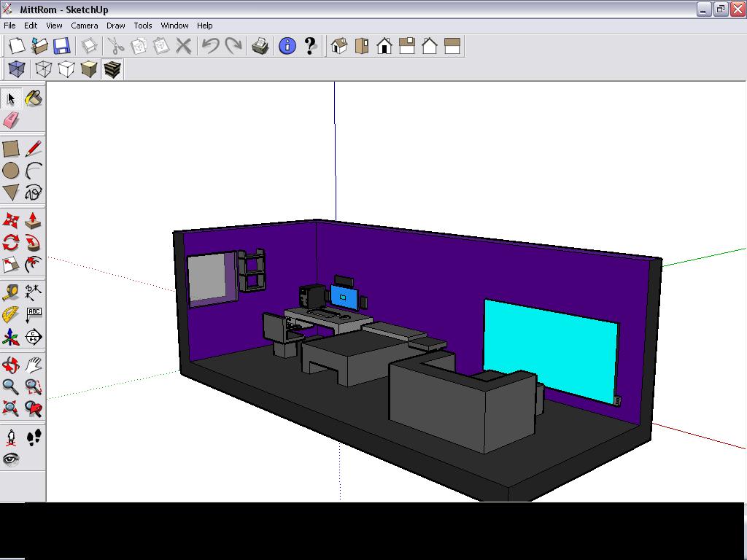Open the Draw menu
Image resolution: width=747 pixels, height=560 pixels.
pyautogui.click(x=116, y=26)
